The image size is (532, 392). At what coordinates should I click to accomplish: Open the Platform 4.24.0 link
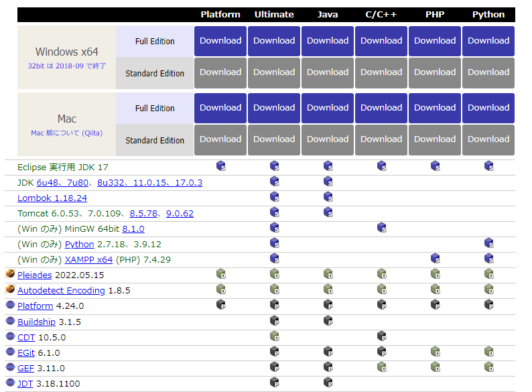36,306
